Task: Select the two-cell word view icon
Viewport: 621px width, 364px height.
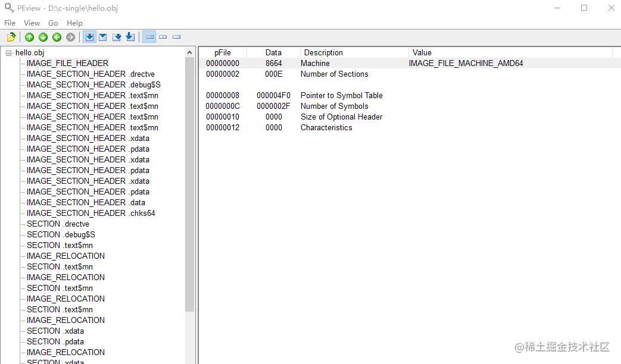Action: point(163,37)
